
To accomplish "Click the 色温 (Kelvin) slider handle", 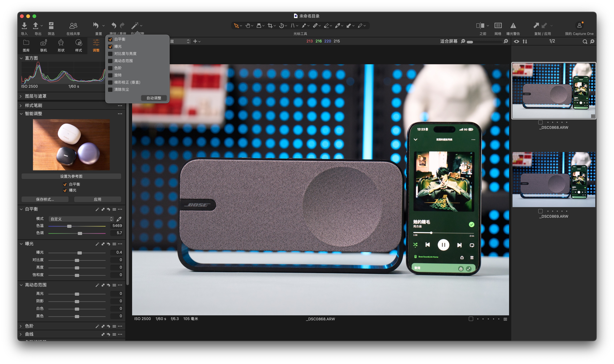I will pos(69,226).
